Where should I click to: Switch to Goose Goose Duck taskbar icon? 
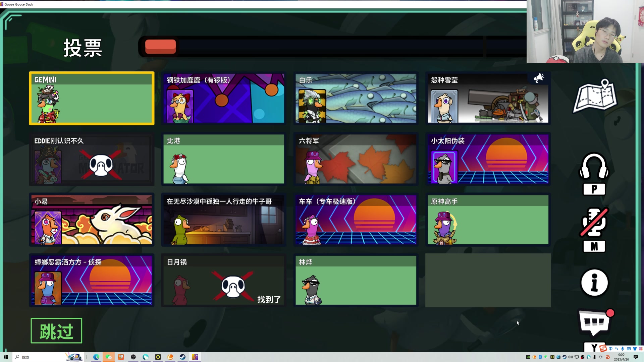coord(195,357)
